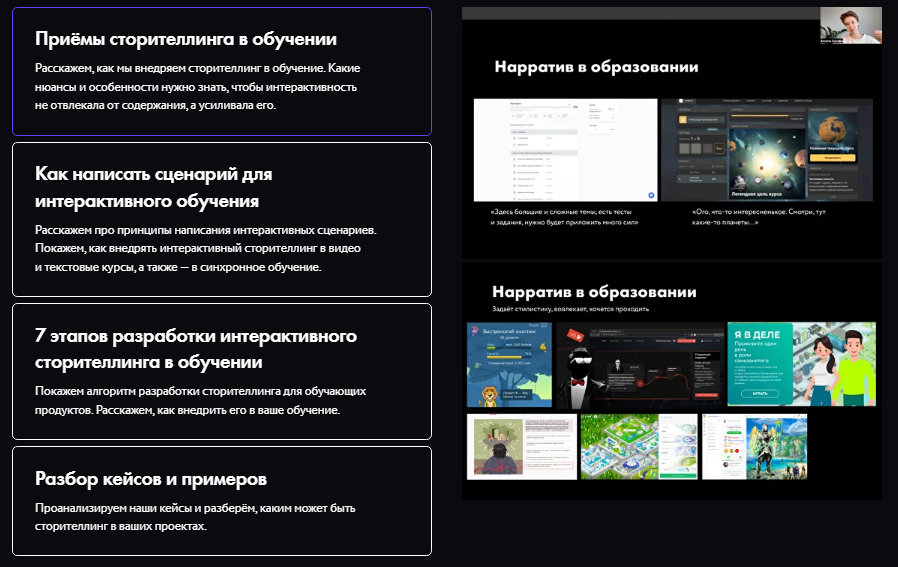Viewport: 898px width, 567px height.
Task: Open the 'Приёмы сторителлинга в обучении' card
Action: tap(222, 71)
